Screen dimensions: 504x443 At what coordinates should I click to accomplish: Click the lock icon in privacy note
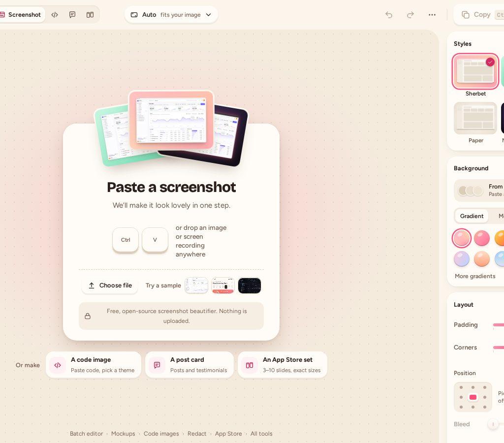click(88, 316)
